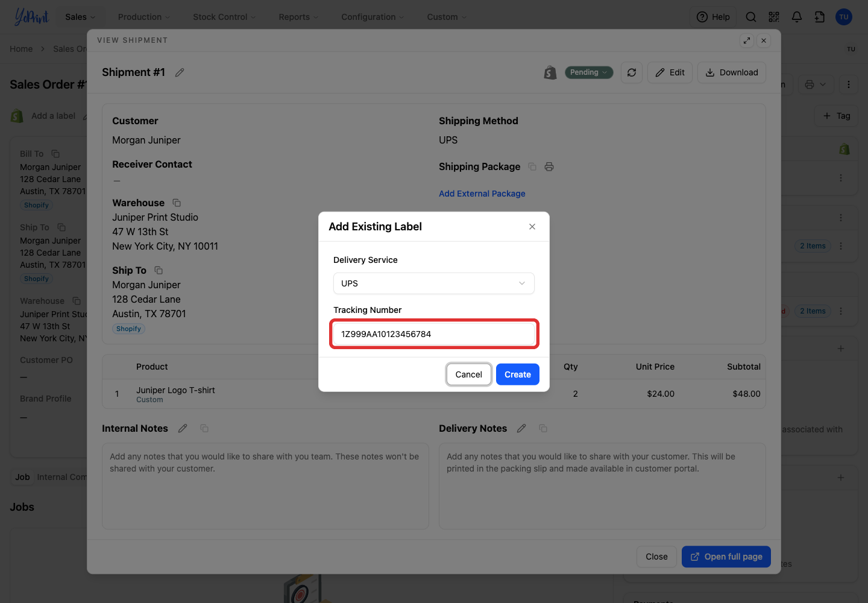Image resolution: width=868 pixels, height=603 pixels.
Task: Click the Shopify icon beside Pending status
Action: tap(550, 72)
